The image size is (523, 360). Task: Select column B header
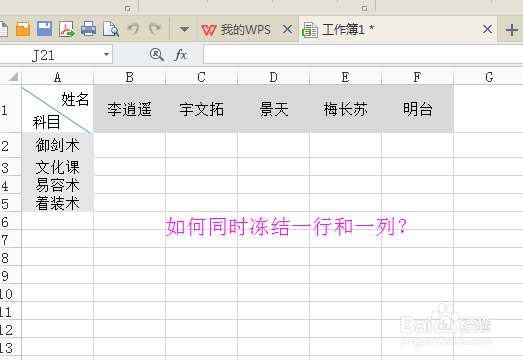[x=129, y=77]
